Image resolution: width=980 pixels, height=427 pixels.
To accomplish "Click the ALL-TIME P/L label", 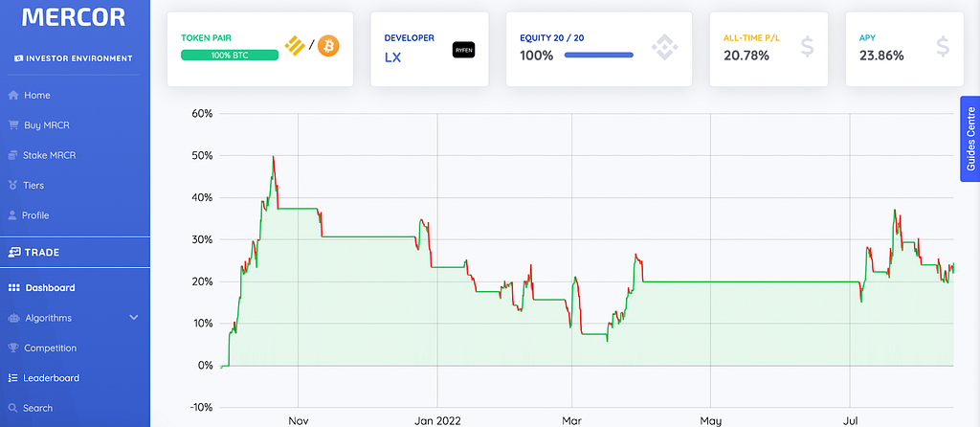I will [753, 37].
